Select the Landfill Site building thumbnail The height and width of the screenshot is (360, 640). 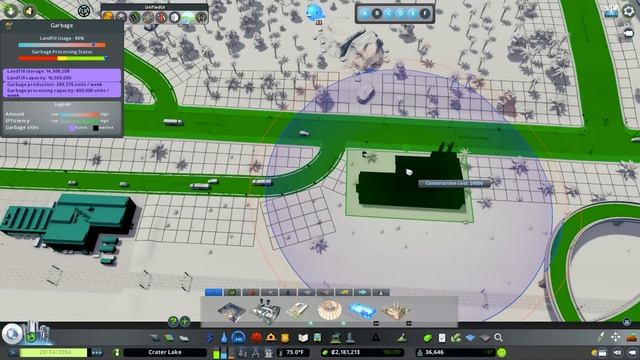[232, 312]
